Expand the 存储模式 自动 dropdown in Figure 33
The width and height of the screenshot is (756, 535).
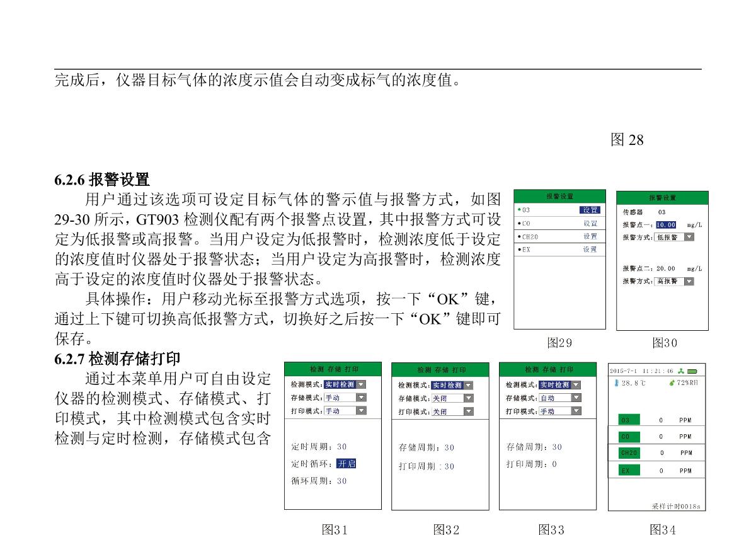coord(576,398)
